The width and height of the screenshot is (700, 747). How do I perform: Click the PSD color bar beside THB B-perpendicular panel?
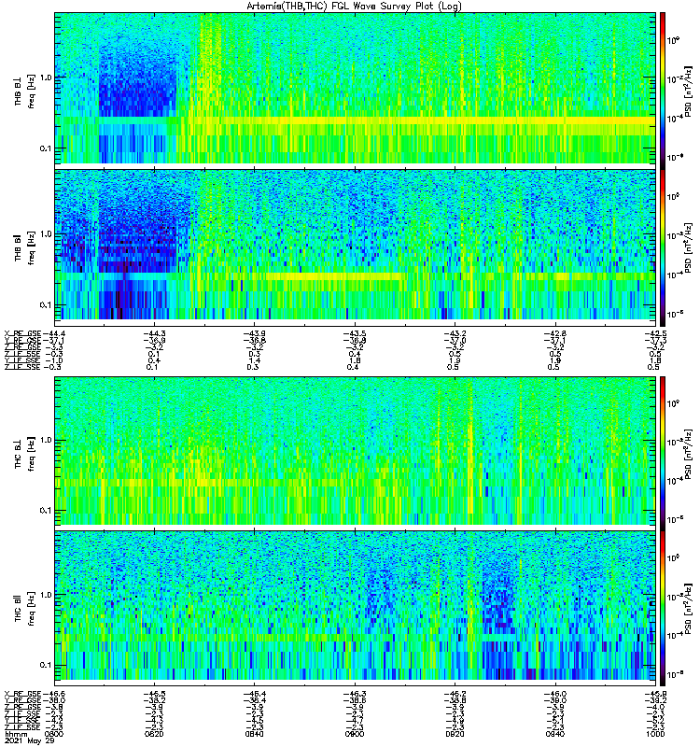(663, 91)
